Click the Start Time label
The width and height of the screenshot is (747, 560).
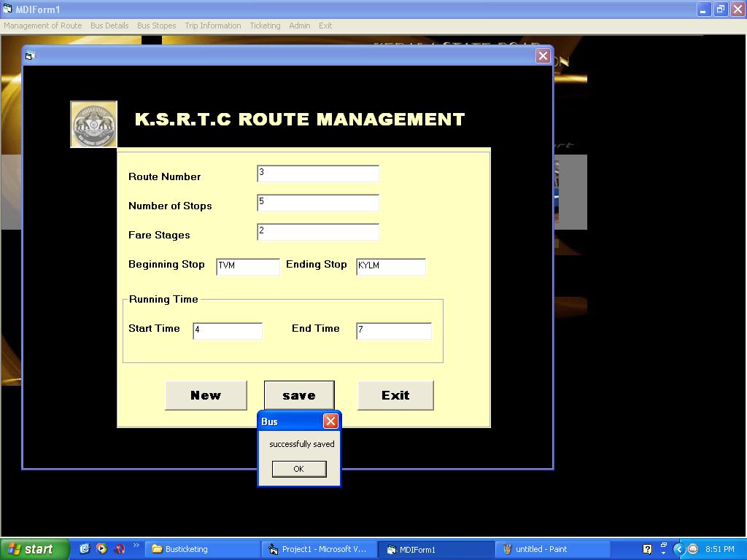(154, 328)
